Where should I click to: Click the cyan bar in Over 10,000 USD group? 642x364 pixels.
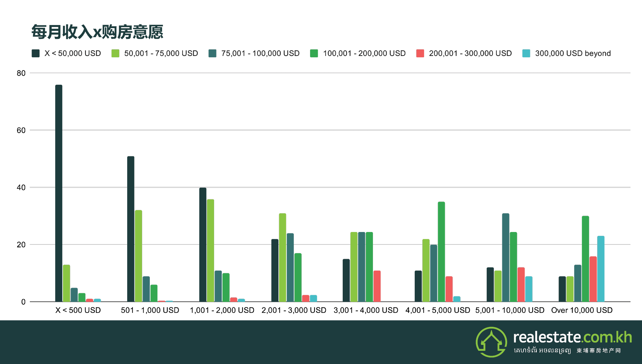click(x=601, y=269)
